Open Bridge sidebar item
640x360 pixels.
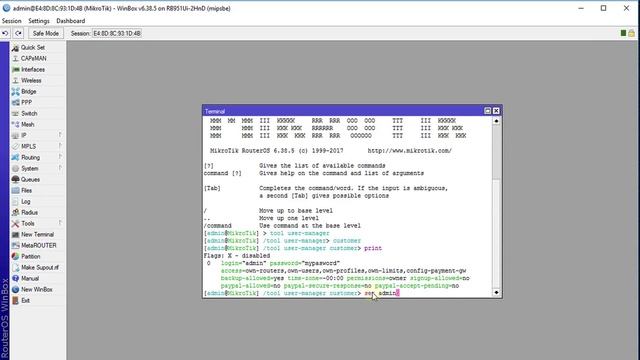[x=38, y=92]
